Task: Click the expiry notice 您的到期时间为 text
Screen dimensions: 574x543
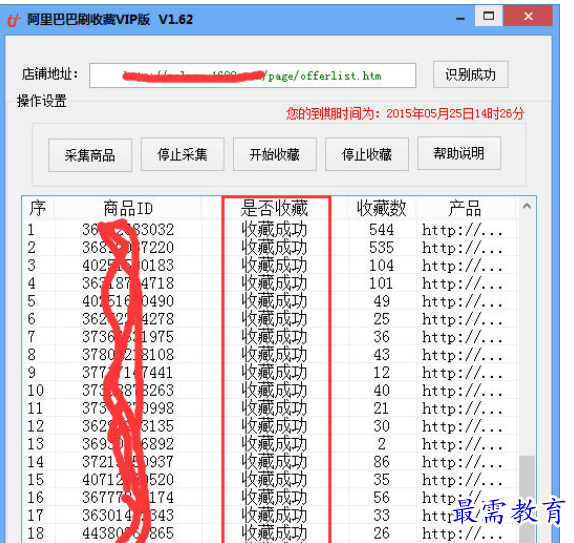Action: coord(405,114)
